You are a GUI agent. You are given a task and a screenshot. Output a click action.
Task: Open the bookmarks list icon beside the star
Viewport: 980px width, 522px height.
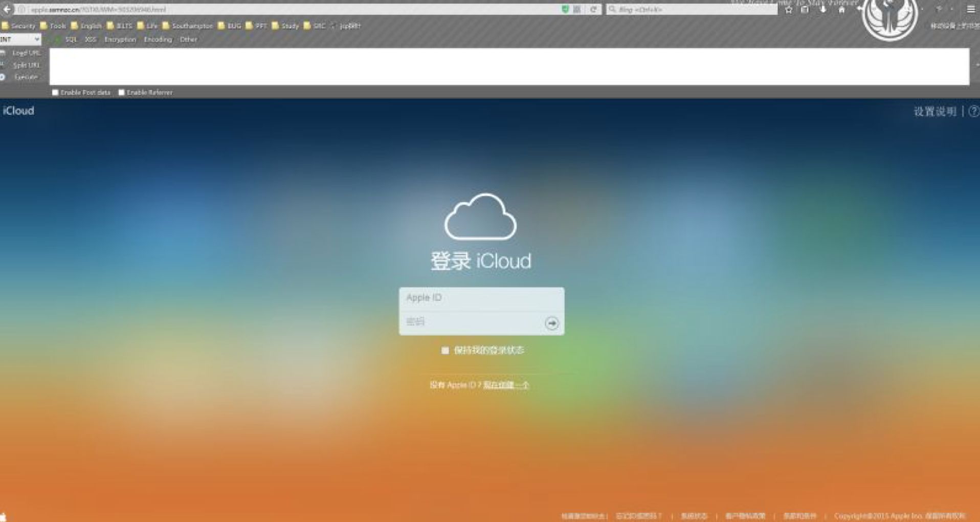coord(805,9)
